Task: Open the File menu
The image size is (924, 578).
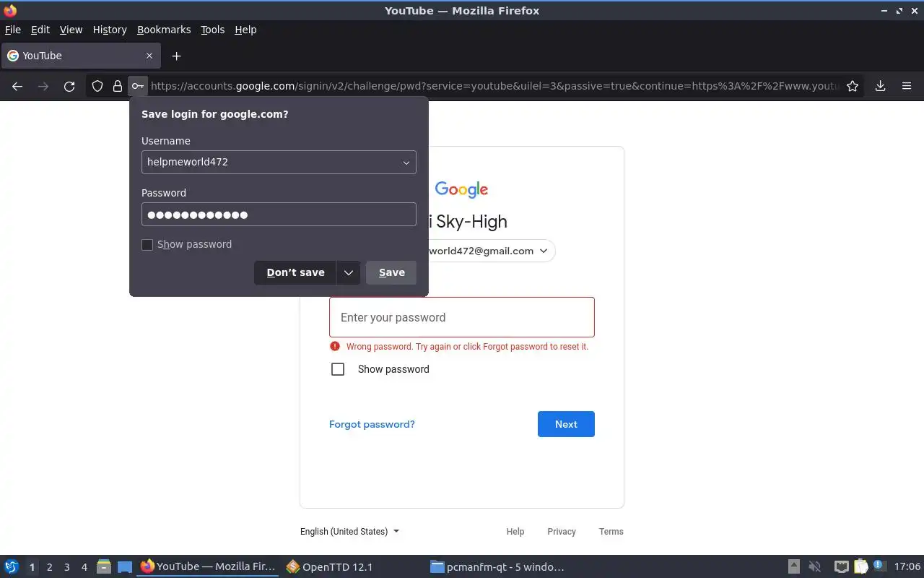Action: click(x=13, y=30)
